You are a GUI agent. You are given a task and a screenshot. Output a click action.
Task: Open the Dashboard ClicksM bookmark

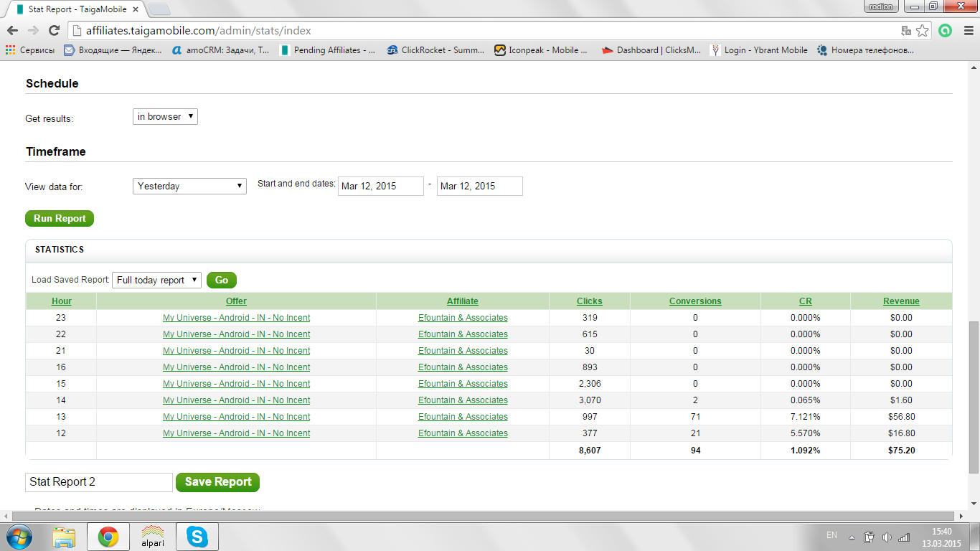pyautogui.click(x=651, y=50)
